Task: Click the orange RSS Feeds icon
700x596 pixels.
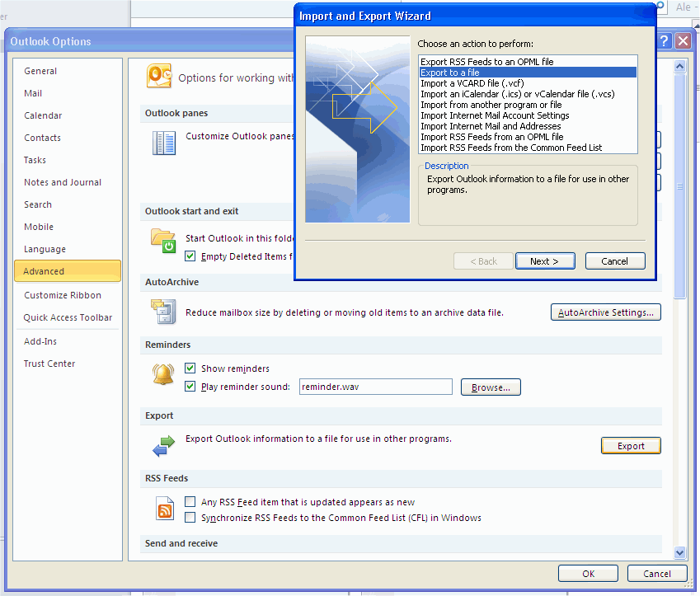Action: click(x=164, y=509)
